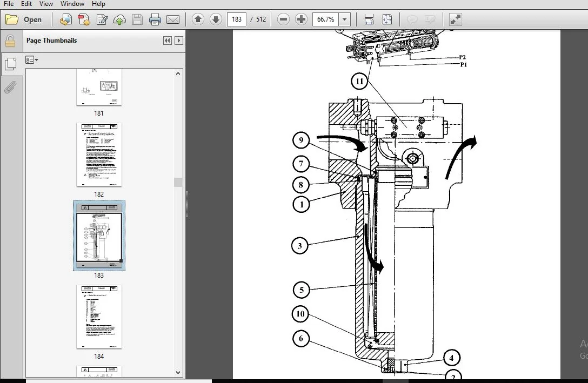The height and width of the screenshot is (383, 588).
Task: Click the 512 total pages label
Action: tap(261, 19)
